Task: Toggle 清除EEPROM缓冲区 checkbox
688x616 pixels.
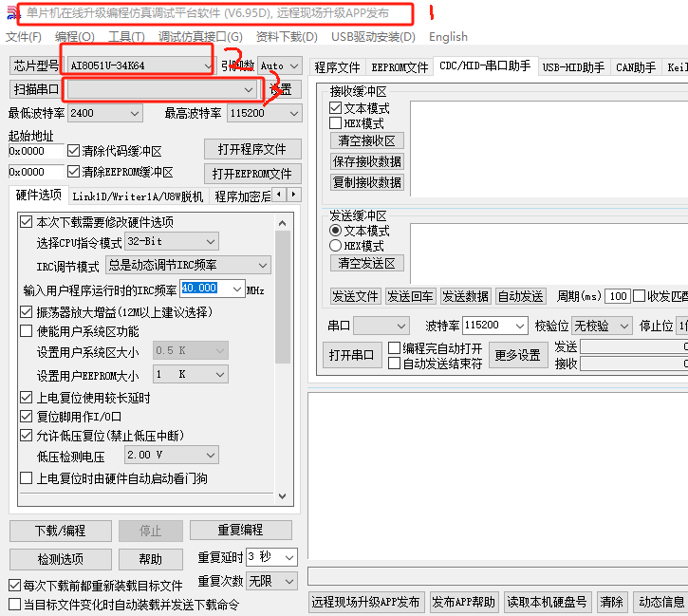Action: [73, 171]
